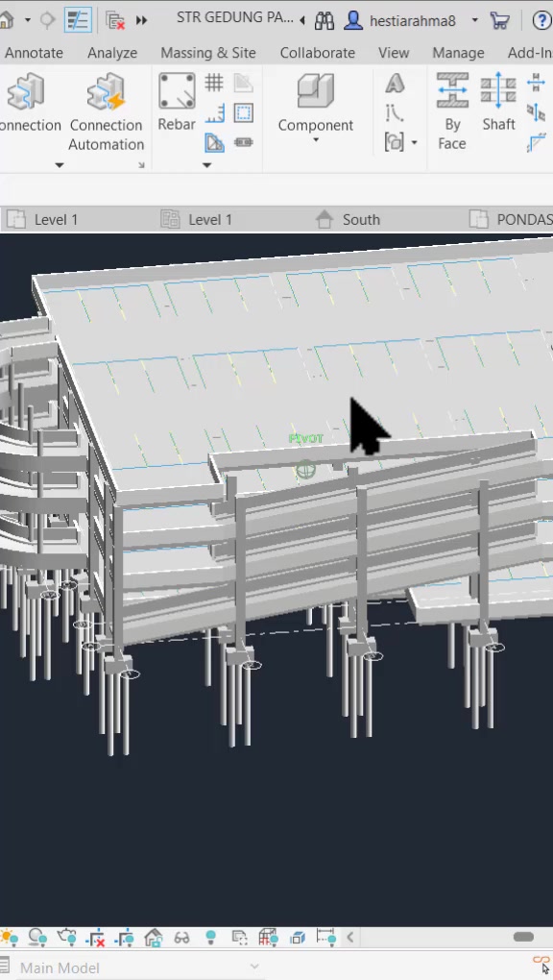Click the Fabric Area grid icon
The height and width of the screenshot is (980, 553).
214,83
